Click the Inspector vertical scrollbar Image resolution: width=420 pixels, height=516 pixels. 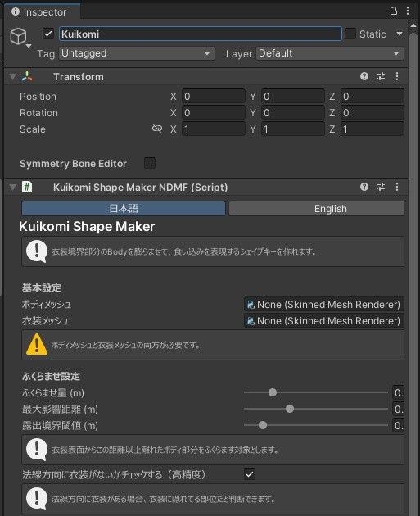[413, 273]
